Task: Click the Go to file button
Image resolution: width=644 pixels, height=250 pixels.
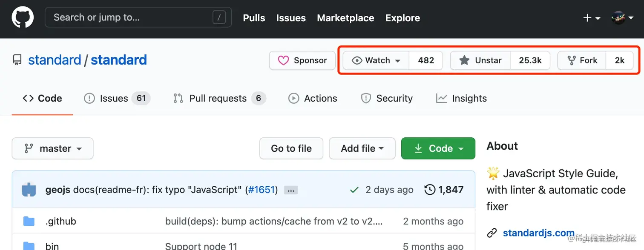Action: click(x=291, y=148)
